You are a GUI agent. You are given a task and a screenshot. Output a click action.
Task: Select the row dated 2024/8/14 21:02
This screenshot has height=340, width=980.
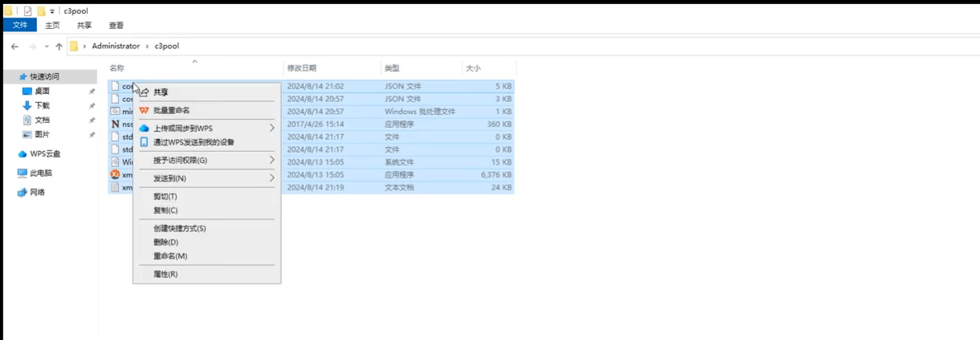311,86
